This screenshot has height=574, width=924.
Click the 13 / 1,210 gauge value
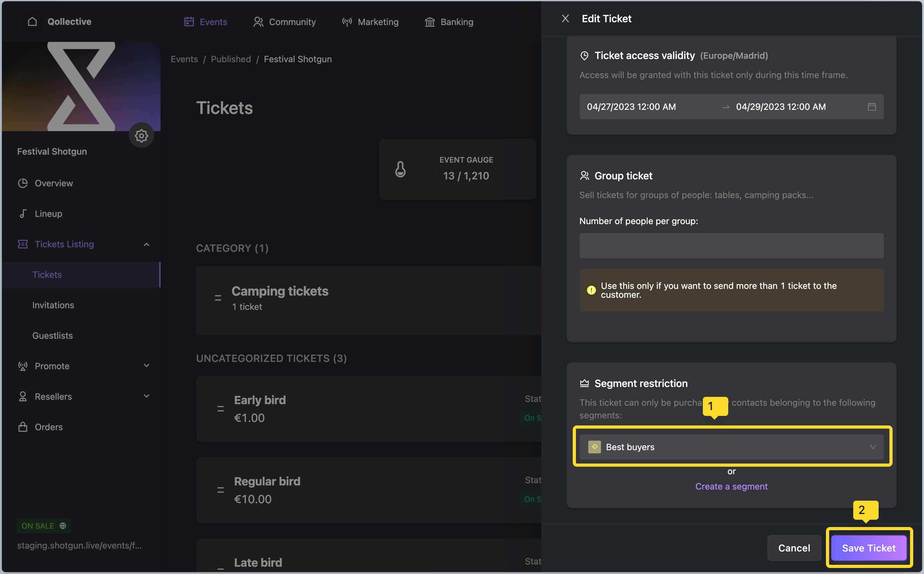pyautogui.click(x=466, y=176)
